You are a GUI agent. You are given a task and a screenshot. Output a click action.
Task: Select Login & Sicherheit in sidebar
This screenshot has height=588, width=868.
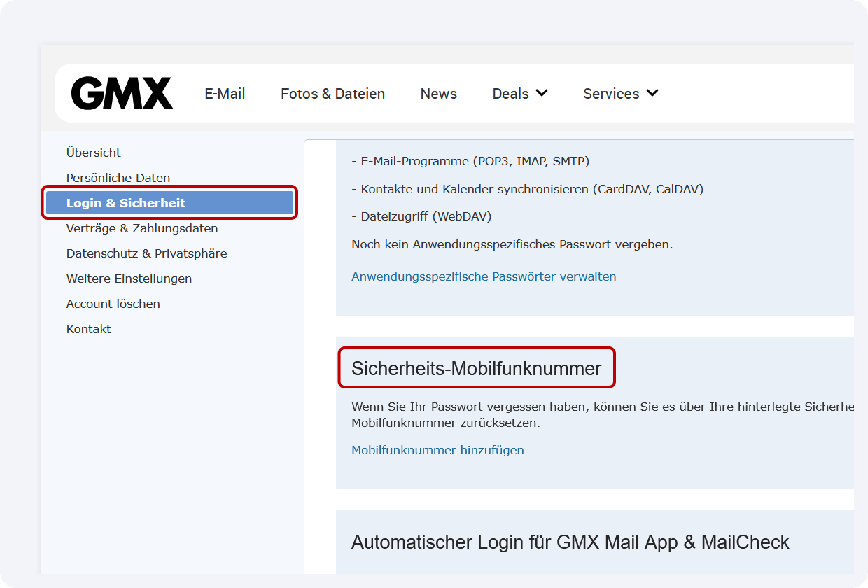tap(169, 203)
